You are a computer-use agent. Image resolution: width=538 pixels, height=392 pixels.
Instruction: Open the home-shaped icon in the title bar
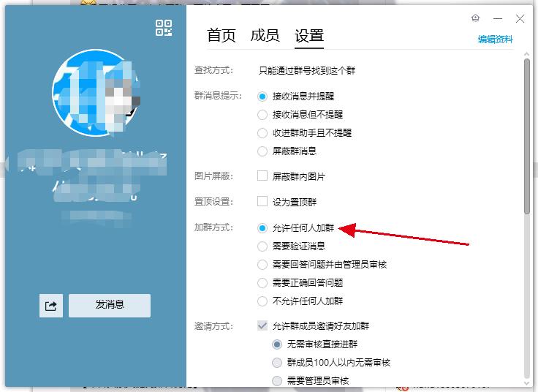[x=475, y=18]
